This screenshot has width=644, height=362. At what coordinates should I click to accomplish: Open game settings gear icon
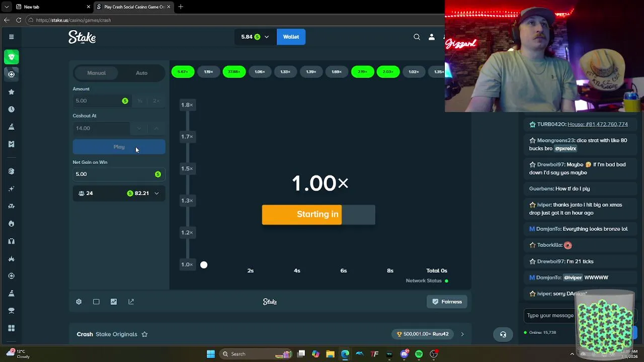(x=78, y=302)
